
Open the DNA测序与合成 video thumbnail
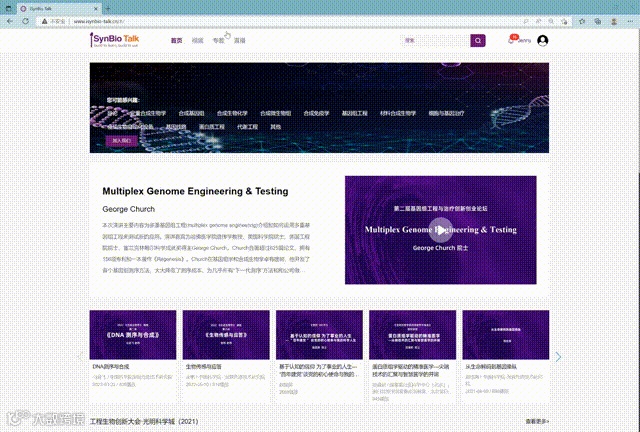tap(133, 335)
